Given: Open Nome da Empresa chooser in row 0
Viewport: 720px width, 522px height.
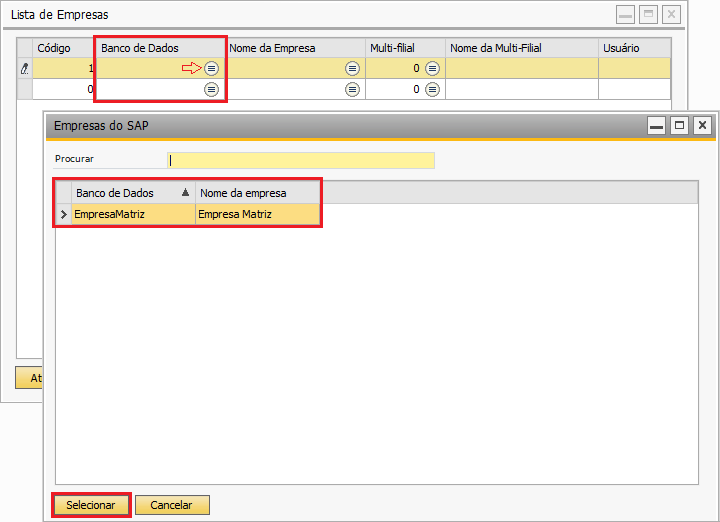Looking at the screenshot, I should click(x=352, y=89).
